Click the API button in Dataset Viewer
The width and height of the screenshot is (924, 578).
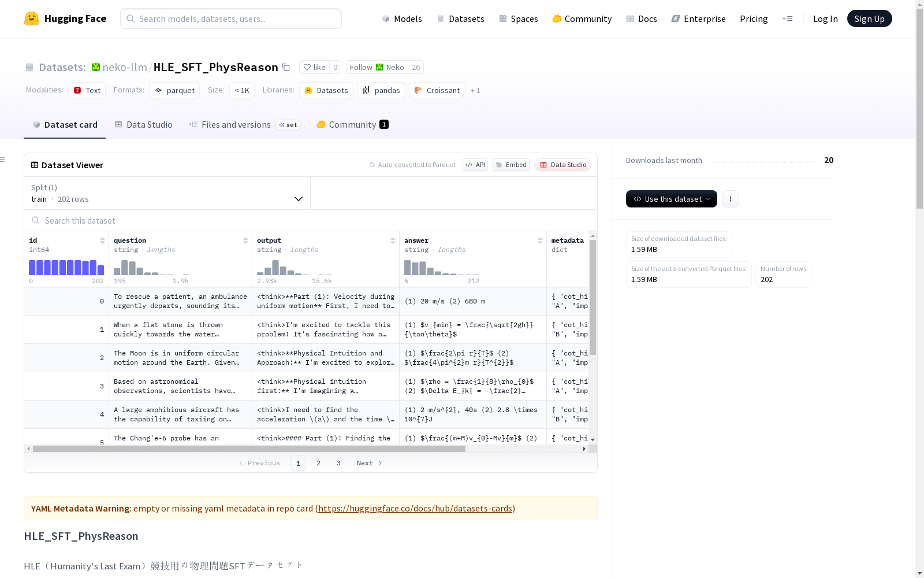coord(475,165)
